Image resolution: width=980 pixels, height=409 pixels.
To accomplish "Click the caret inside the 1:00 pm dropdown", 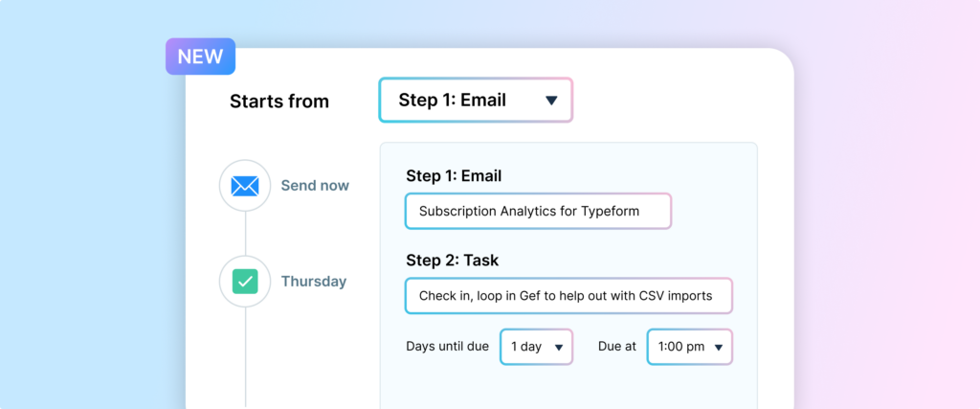I will [718, 347].
